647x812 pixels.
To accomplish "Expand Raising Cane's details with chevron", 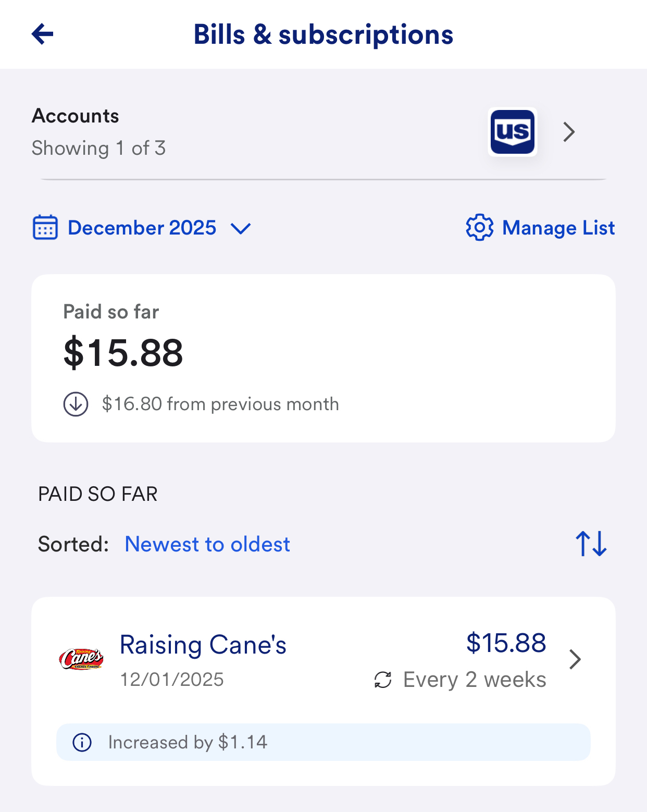I will (x=575, y=659).
